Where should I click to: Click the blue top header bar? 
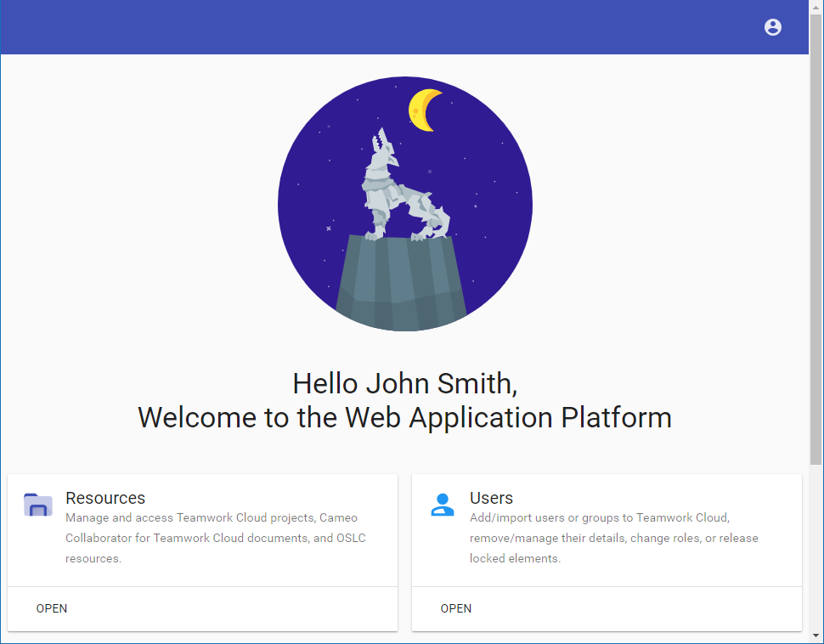pos(382,27)
